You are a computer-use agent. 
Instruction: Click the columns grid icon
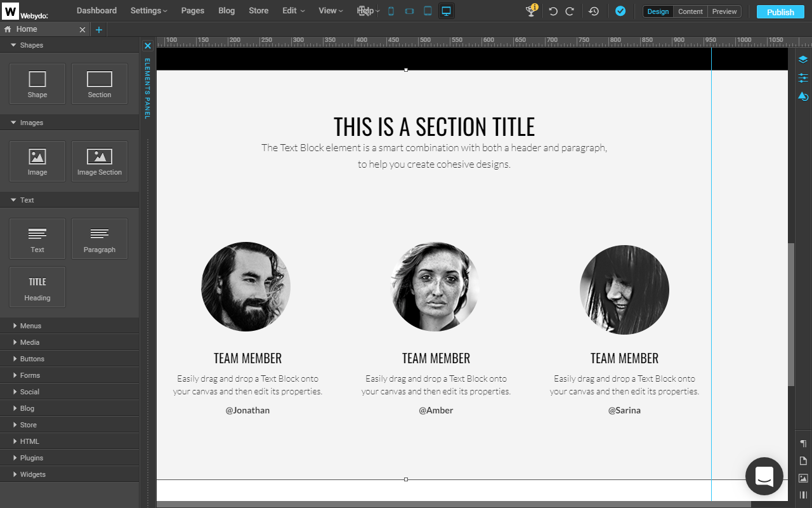click(803, 495)
